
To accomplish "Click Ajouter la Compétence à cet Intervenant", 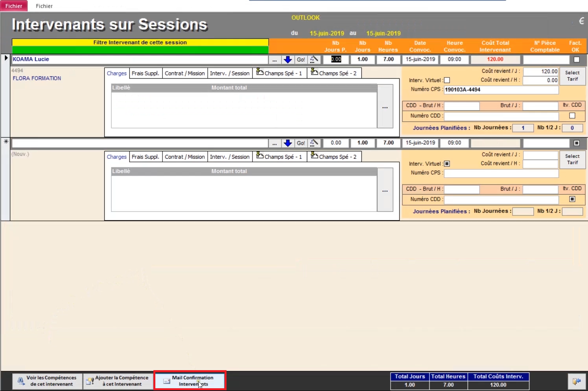I will coord(118,381).
